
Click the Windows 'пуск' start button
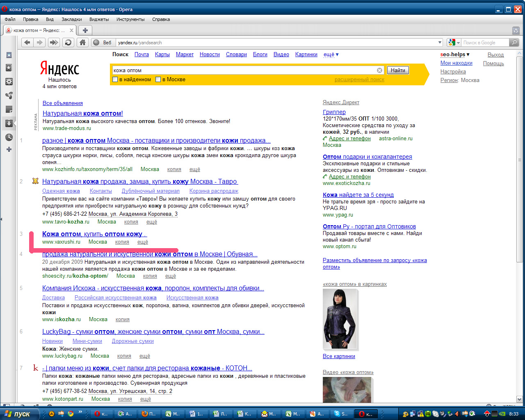[19, 414]
